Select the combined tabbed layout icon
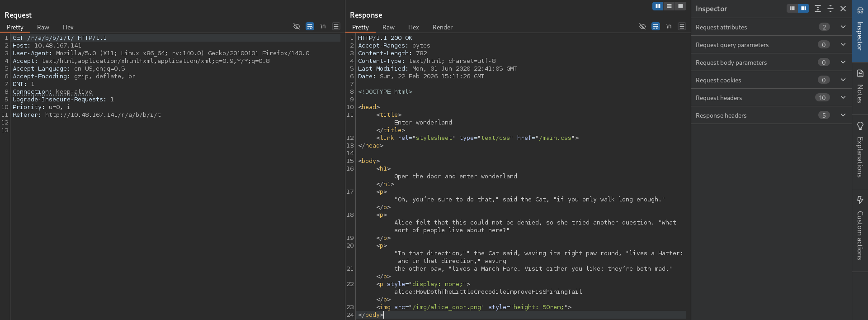The image size is (868, 320). [680, 6]
